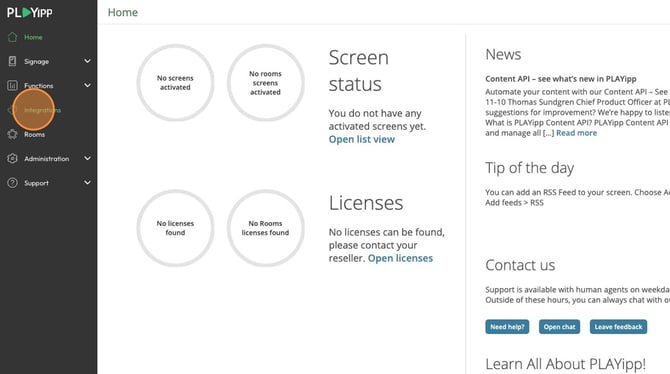Click the Open list view link
The width and height of the screenshot is (670, 374).
[x=361, y=139]
